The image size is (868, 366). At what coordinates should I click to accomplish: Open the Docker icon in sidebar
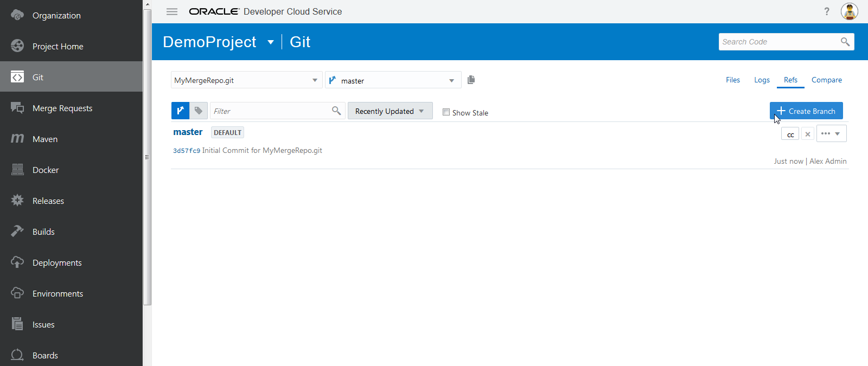(17, 170)
